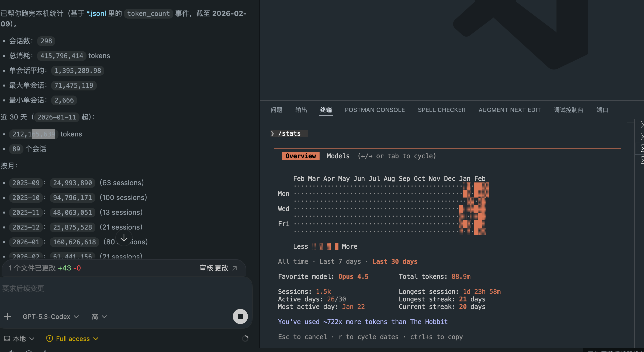The width and height of the screenshot is (644, 352).
Task: Switch to SPELL CHECKER tab
Action: [441, 110]
